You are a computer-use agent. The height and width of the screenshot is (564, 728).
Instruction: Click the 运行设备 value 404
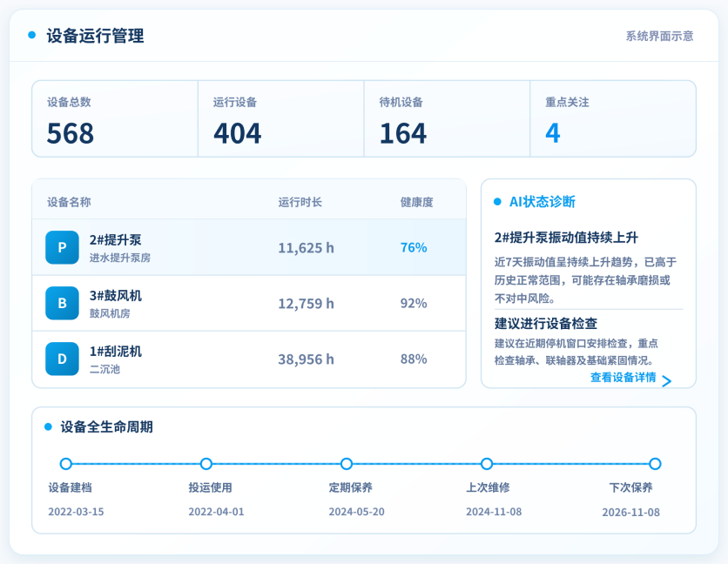pyautogui.click(x=237, y=134)
